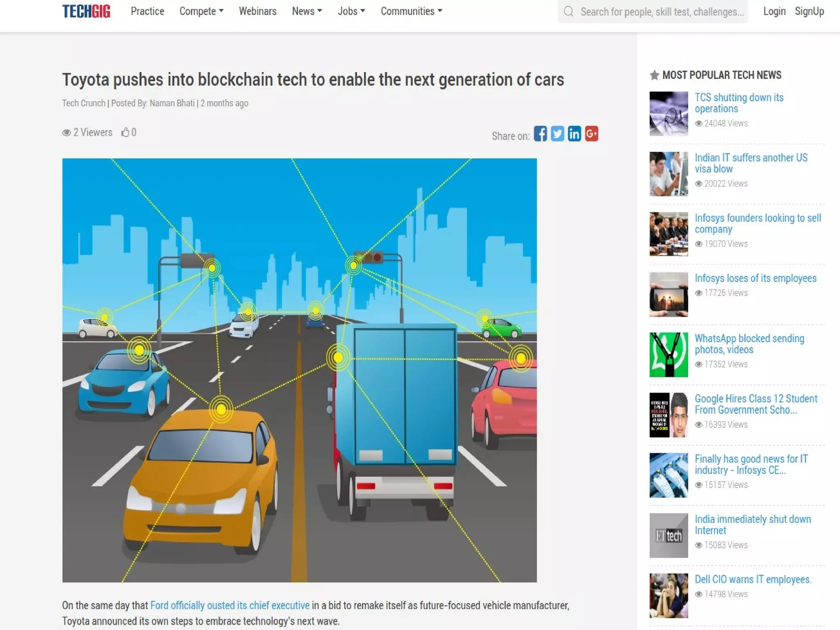Expand the Compete dropdown menu
Image resolution: width=840 pixels, height=630 pixels.
(201, 11)
